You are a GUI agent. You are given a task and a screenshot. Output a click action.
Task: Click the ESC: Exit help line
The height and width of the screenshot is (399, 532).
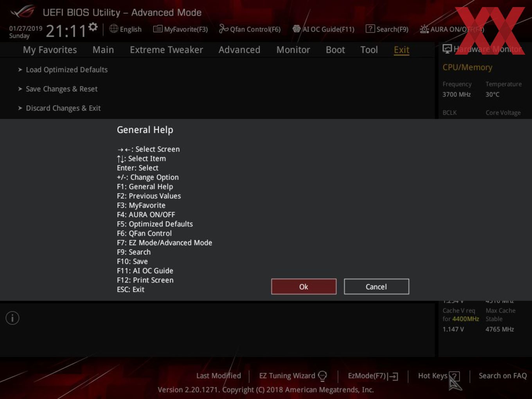tap(130, 289)
